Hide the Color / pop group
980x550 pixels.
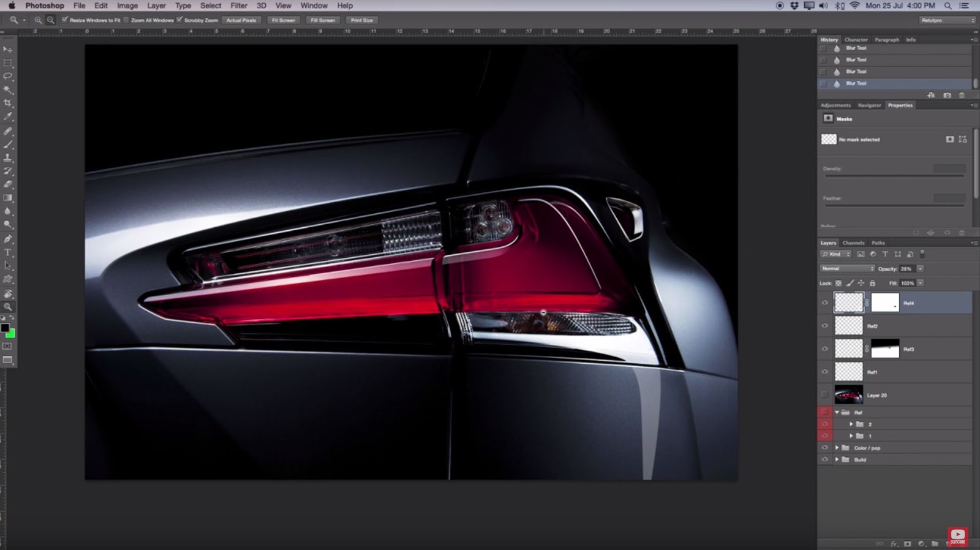coord(824,448)
